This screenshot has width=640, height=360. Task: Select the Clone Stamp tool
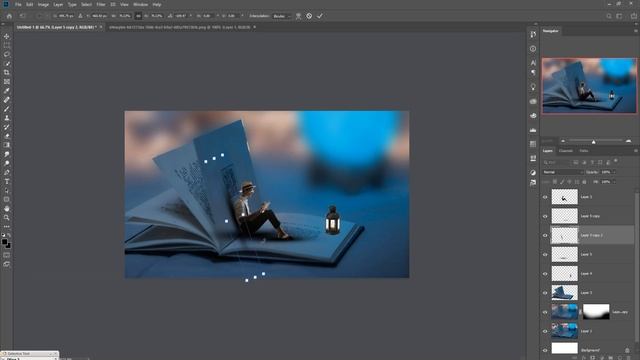[x=7, y=118]
